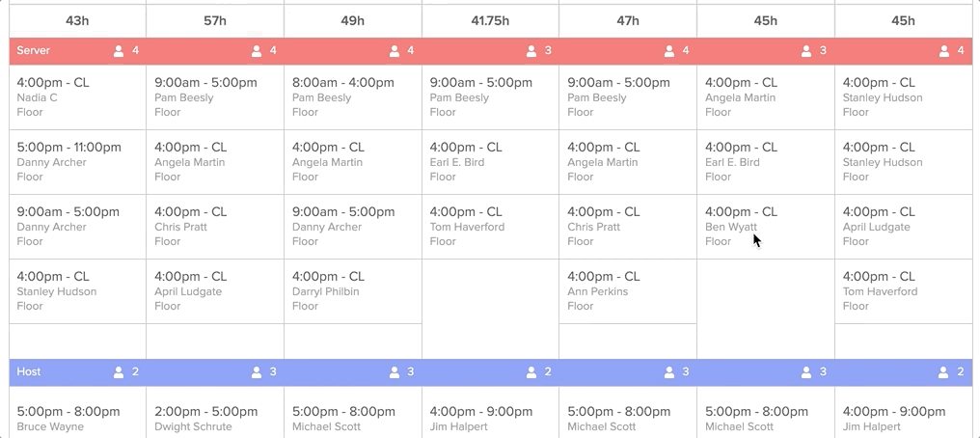This screenshot has width=980, height=438.
Task: Click the Server staff icon under the last 45h column
Action: [x=943, y=51]
